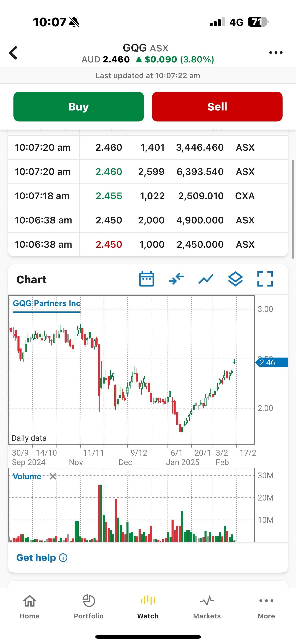The height and width of the screenshot is (644, 296).
Task: Select the red 2.450 trade price
Action: click(x=109, y=245)
